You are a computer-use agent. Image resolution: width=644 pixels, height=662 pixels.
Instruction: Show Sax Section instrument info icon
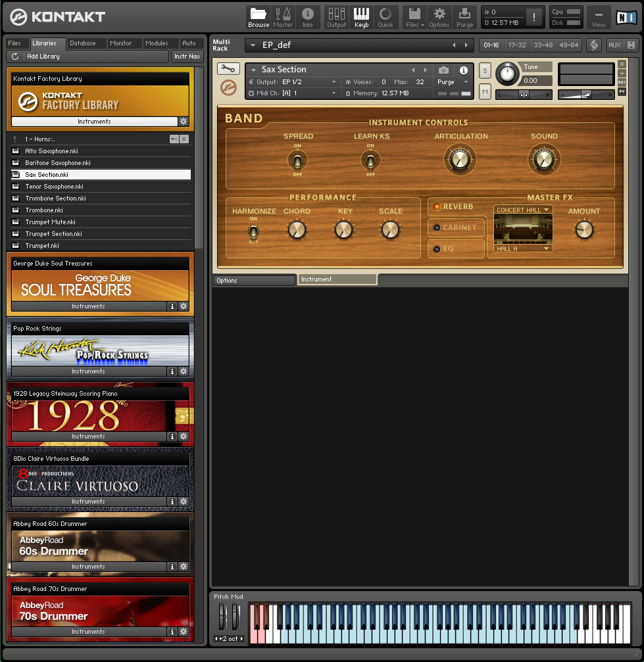pos(464,70)
